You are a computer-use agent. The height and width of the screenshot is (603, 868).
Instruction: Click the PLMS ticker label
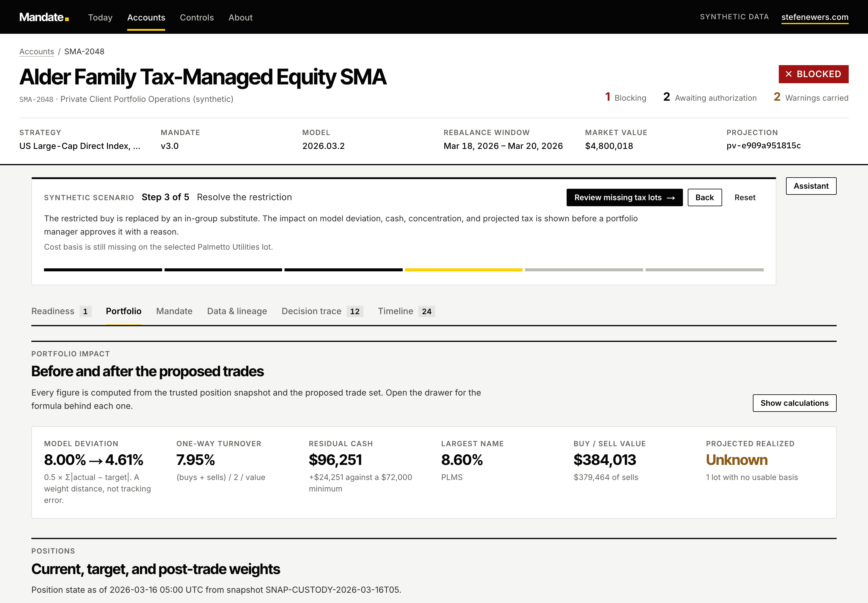click(452, 477)
